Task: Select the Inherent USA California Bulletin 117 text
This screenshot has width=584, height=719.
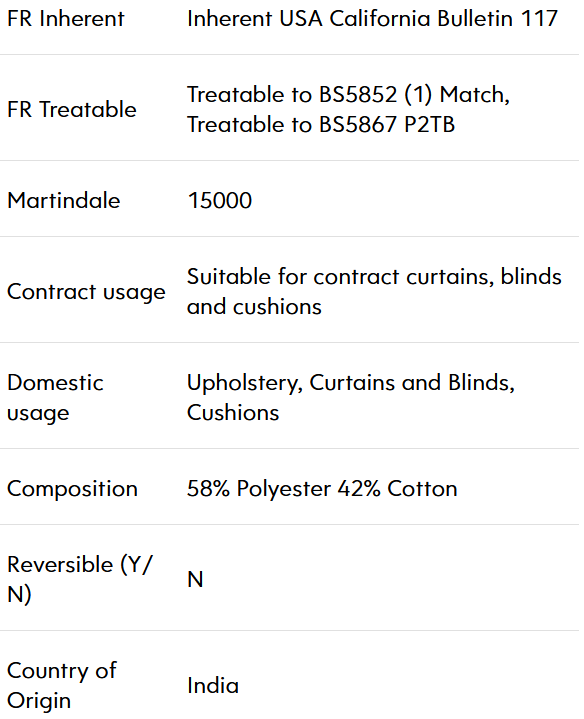Action: click(372, 19)
